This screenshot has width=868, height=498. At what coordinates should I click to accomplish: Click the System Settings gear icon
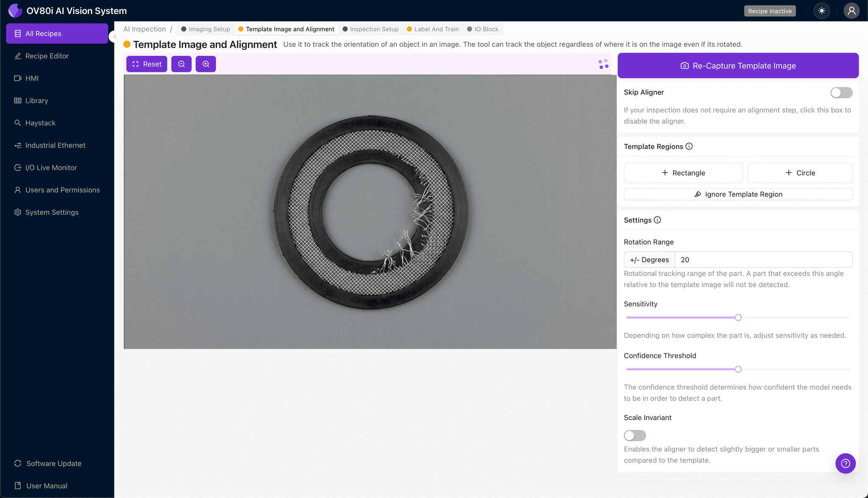click(18, 212)
